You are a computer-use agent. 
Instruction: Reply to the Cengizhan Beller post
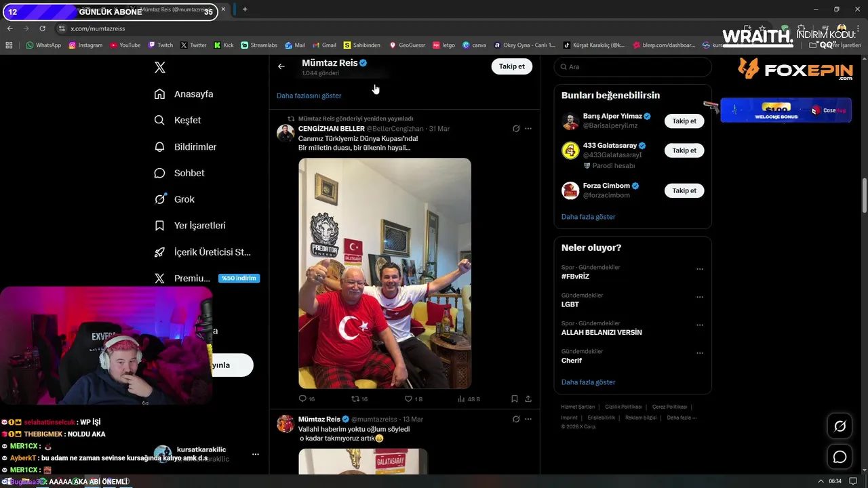[307, 399]
